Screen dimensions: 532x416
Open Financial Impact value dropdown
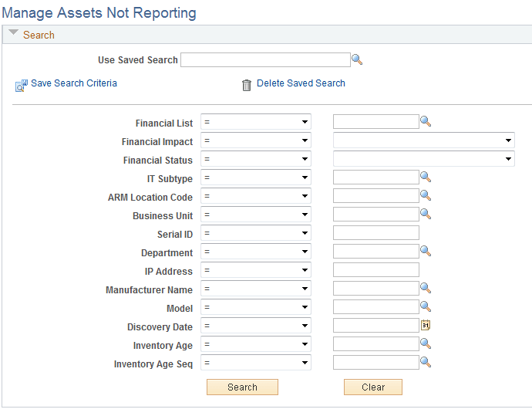424,140
